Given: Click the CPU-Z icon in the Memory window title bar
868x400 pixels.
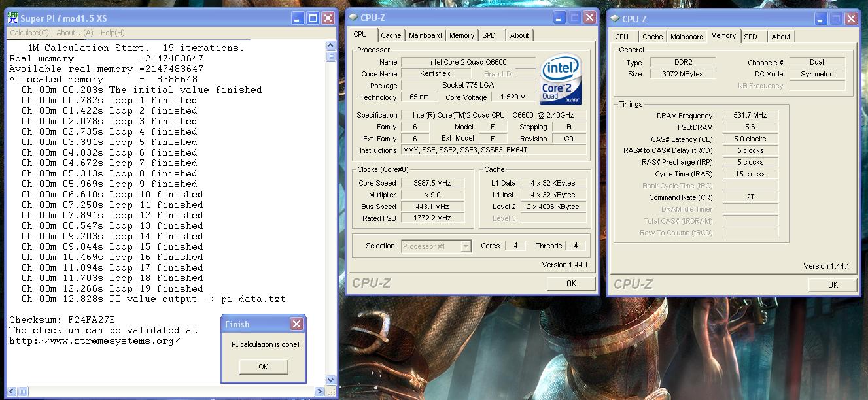Looking at the screenshot, I should [x=615, y=19].
